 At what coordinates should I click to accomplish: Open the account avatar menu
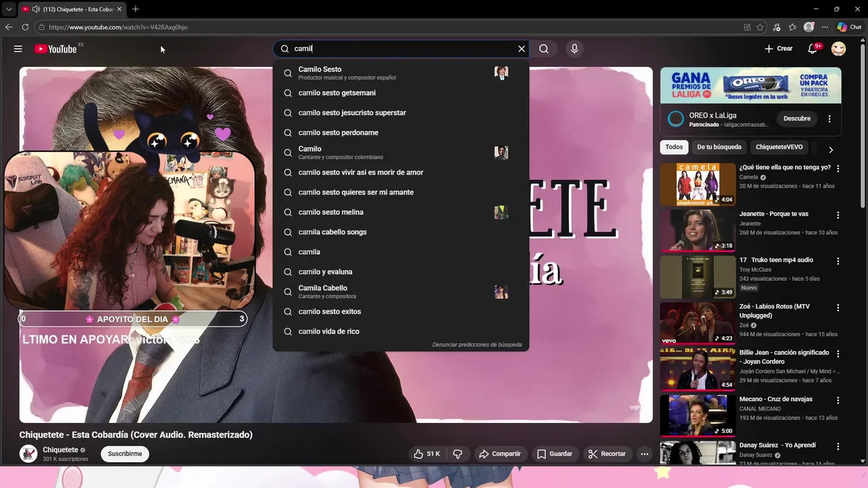839,49
